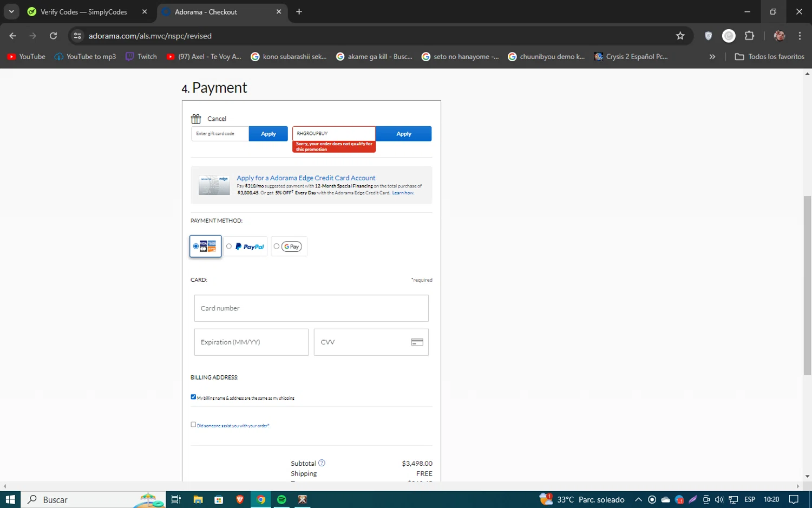Click the gift card icon beside Cancel
Image resolution: width=812 pixels, height=508 pixels.
196,119
